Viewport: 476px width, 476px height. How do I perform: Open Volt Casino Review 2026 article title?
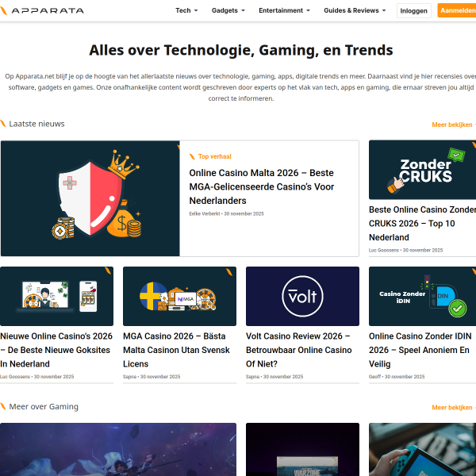[299, 350]
